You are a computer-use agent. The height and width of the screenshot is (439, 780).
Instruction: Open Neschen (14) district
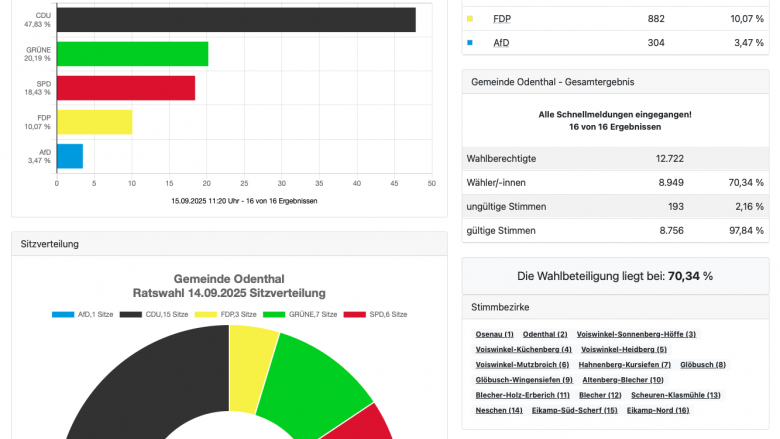coord(499,410)
